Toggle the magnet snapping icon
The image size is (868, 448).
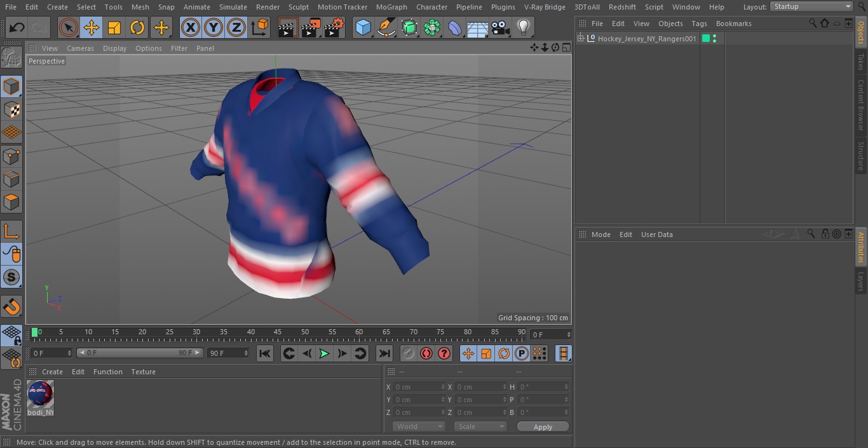pyautogui.click(x=11, y=307)
